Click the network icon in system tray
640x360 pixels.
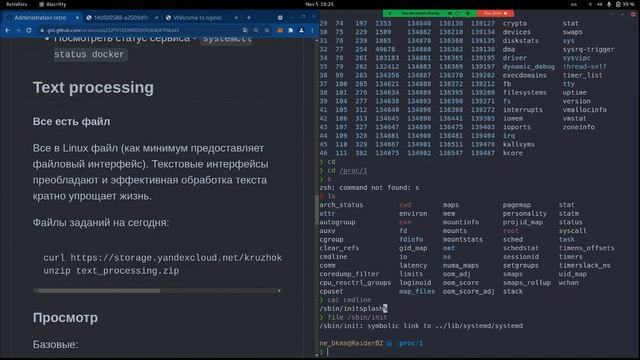tap(590, 4)
